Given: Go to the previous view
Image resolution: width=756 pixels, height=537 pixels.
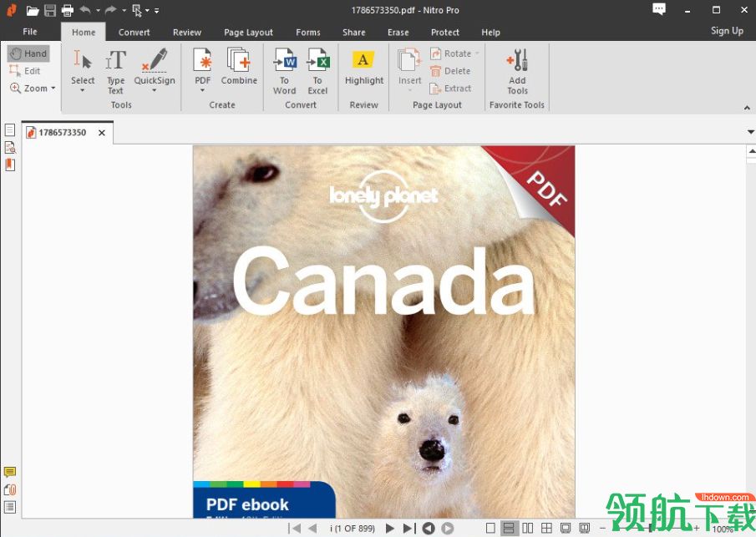Looking at the screenshot, I should (429, 529).
